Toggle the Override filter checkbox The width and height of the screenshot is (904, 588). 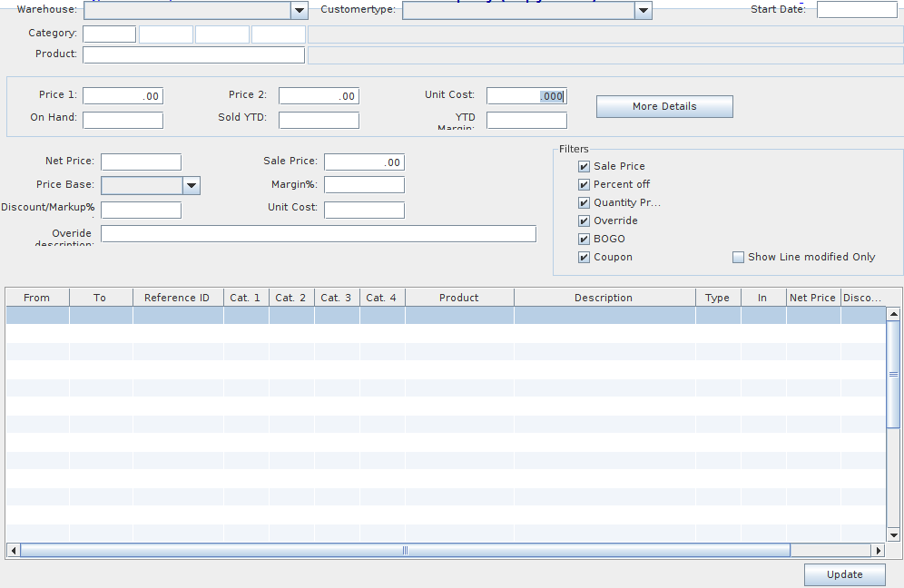[584, 221]
